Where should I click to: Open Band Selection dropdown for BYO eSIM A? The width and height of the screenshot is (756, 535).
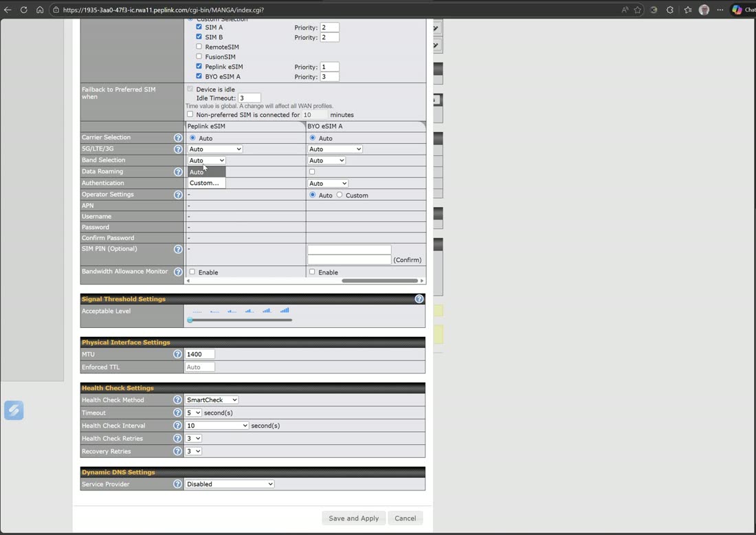[326, 160]
